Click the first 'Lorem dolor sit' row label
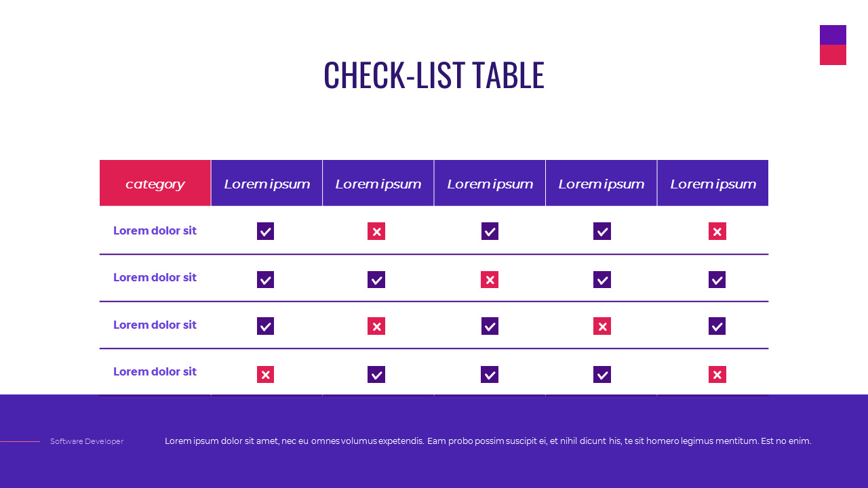Viewport: 868px width, 488px height. pos(155,230)
